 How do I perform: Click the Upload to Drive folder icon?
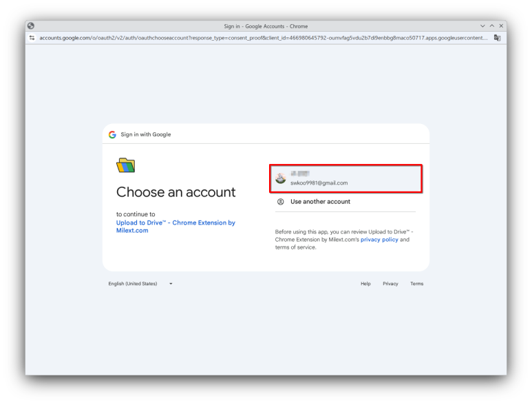click(x=125, y=165)
